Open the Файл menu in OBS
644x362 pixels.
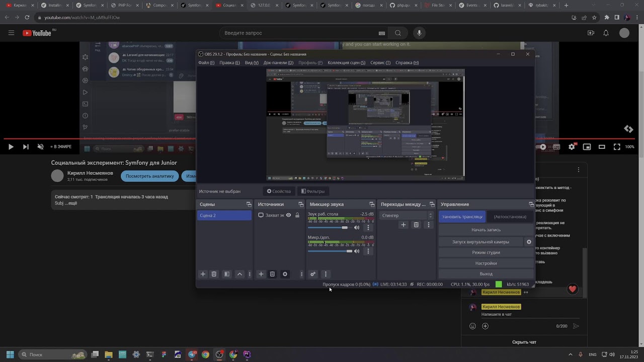tap(206, 63)
